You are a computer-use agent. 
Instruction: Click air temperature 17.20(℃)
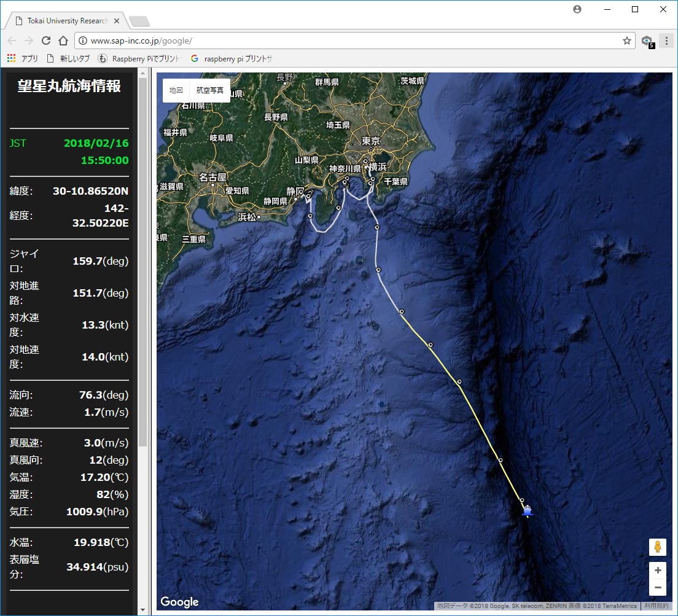tap(104, 477)
